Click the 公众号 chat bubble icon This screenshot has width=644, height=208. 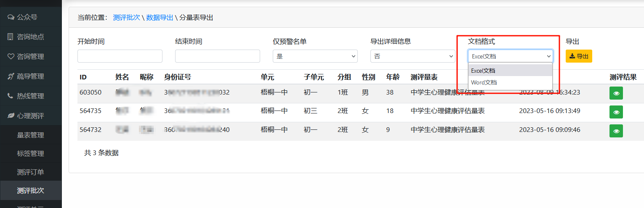(x=11, y=17)
